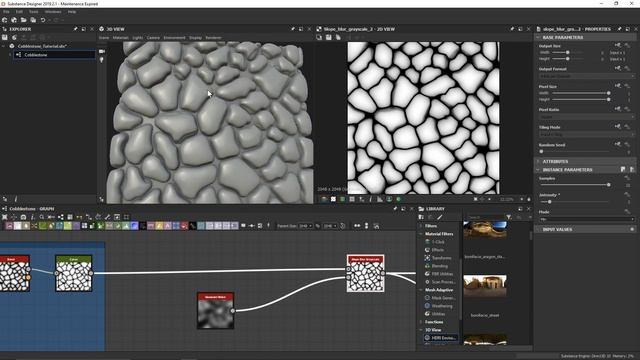Open the Windows menu

[x=53, y=12]
